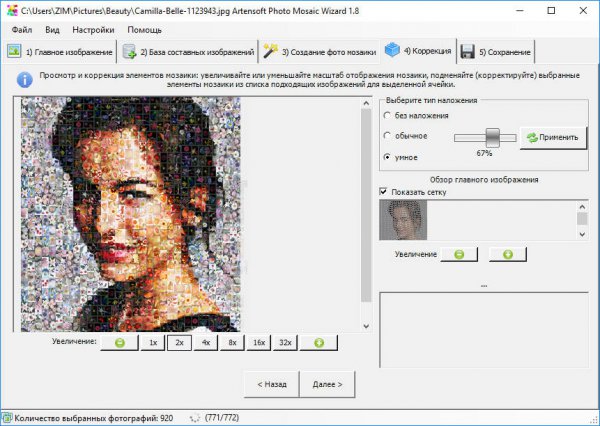Set mosaic zoom to 8x
Image resolution: width=600 pixels, height=426 pixels.
pyautogui.click(x=232, y=343)
